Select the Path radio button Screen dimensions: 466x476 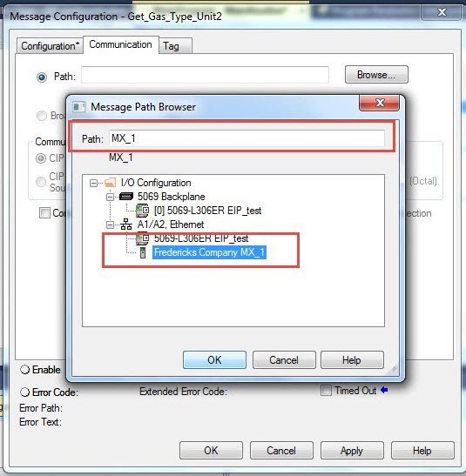[42, 77]
